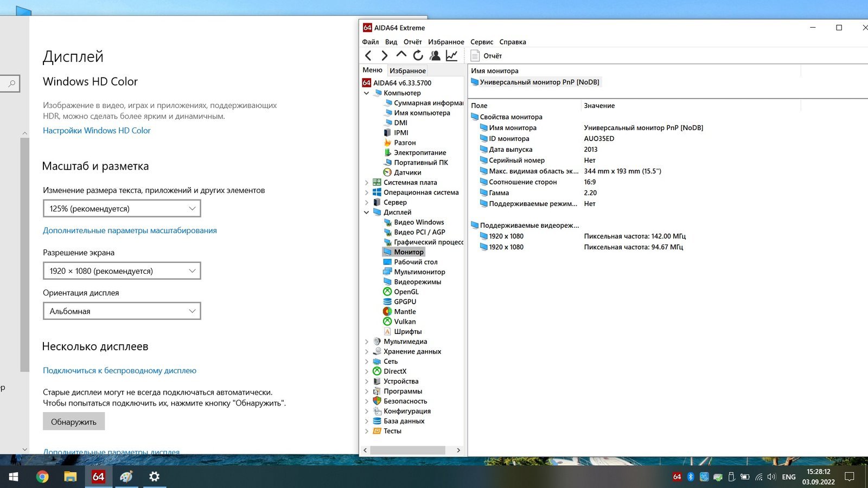
Task: Open the resolution 1920 × 1080 dropdown
Action: tap(122, 271)
